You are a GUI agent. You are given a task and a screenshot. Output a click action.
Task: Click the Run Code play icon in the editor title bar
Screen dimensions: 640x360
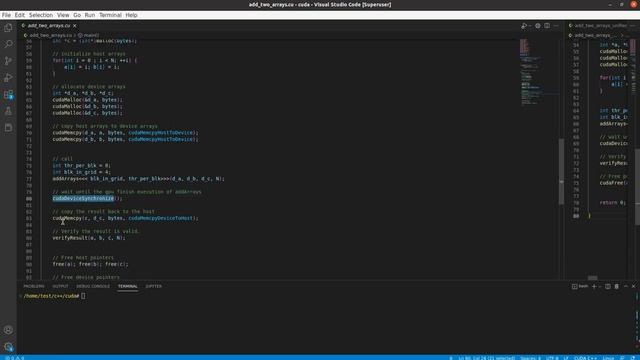point(524,26)
